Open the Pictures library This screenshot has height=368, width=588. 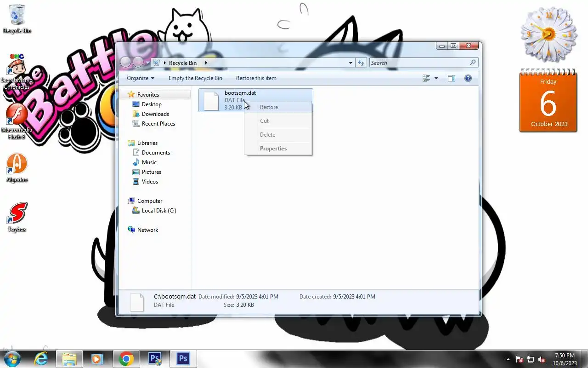click(x=152, y=172)
